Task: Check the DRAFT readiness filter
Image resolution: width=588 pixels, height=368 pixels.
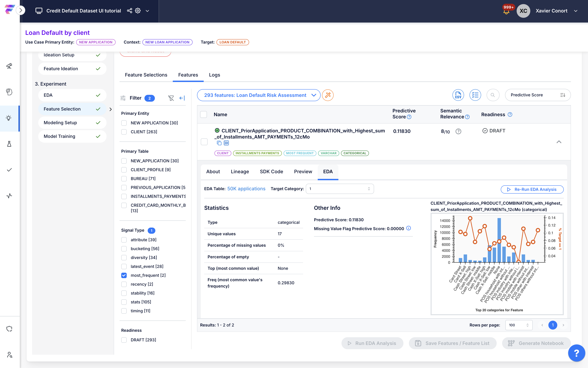Action: [x=124, y=340]
